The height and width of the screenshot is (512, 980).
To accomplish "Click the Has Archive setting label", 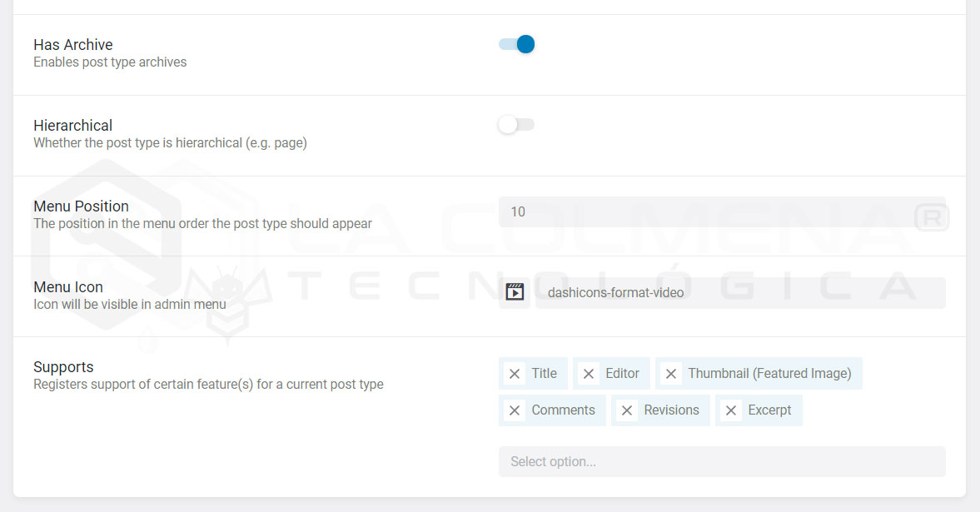I will (x=72, y=44).
